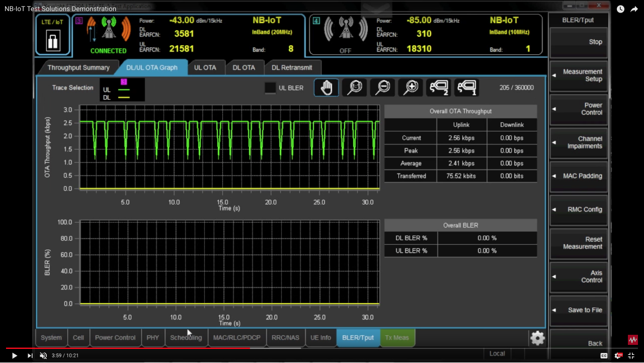The height and width of the screenshot is (363, 644).
Task: Open the settings gear near the tab bar
Action: click(x=537, y=338)
